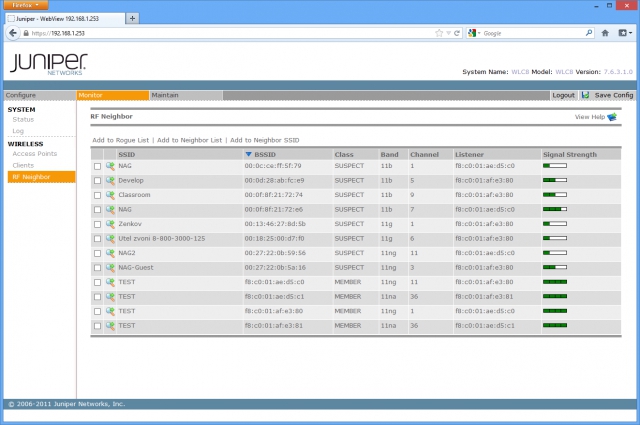
Task: Tick checkbox for NAG2 network
Action: (x=97, y=253)
